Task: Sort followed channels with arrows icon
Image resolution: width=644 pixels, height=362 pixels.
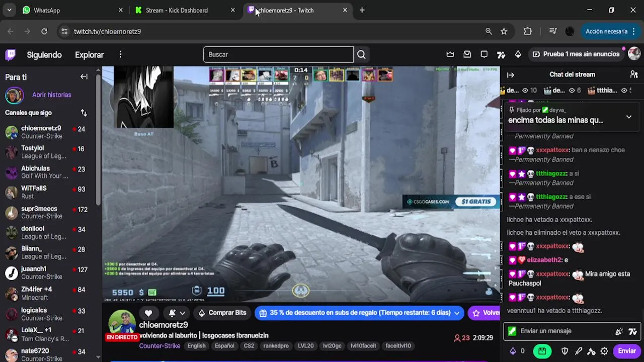Action: 84,113
